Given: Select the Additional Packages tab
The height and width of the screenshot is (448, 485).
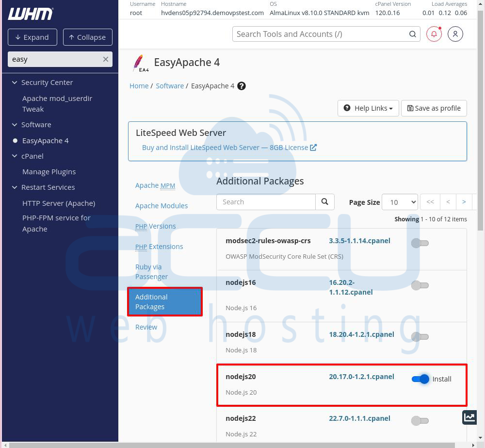Looking at the screenshot, I should (x=165, y=302).
